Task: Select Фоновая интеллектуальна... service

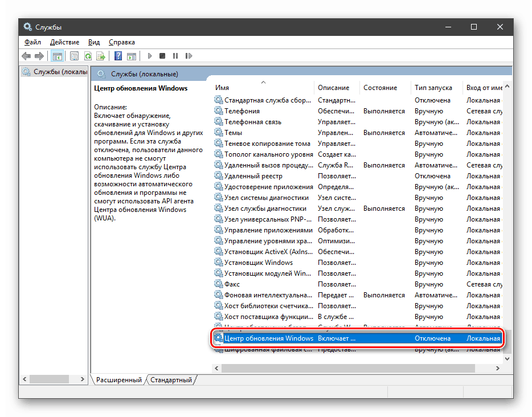Action: (358, 295)
